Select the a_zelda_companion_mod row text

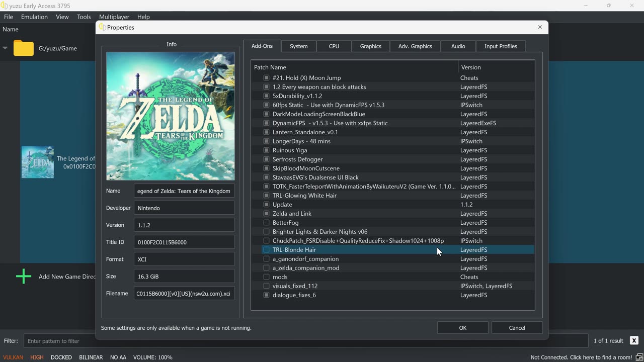[x=306, y=268]
